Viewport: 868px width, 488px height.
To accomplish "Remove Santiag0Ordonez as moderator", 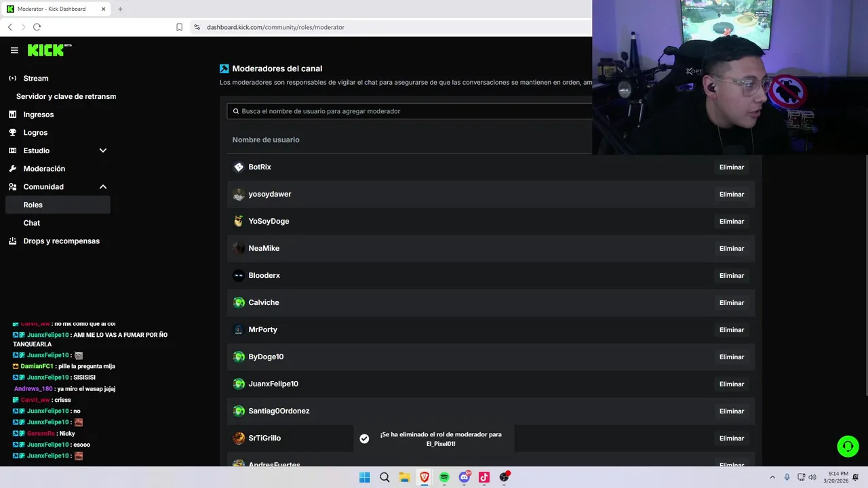I will tap(732, 411).
